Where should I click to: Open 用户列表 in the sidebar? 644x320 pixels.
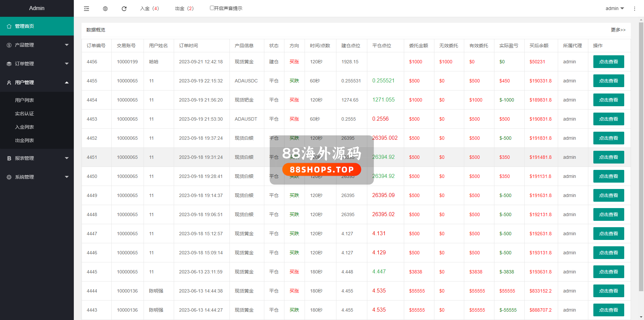click(24, 100)
